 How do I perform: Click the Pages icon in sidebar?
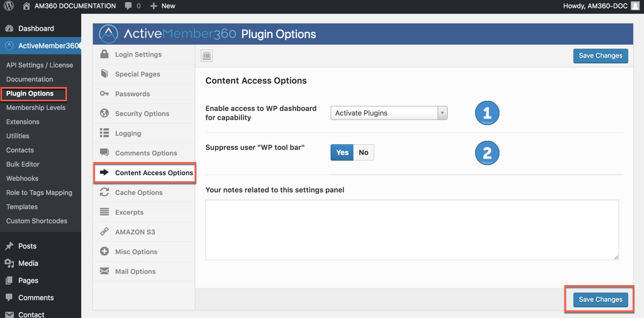point(9,281)
